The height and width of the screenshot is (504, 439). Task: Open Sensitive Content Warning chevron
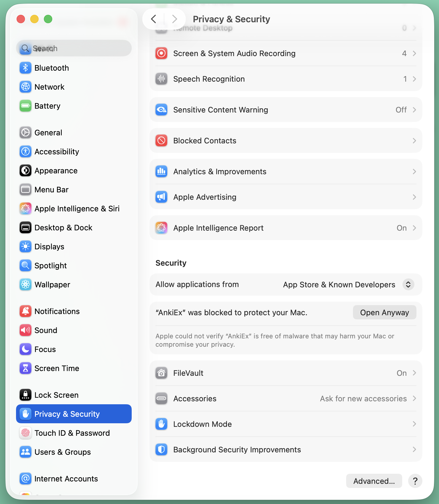pos(414,110)
